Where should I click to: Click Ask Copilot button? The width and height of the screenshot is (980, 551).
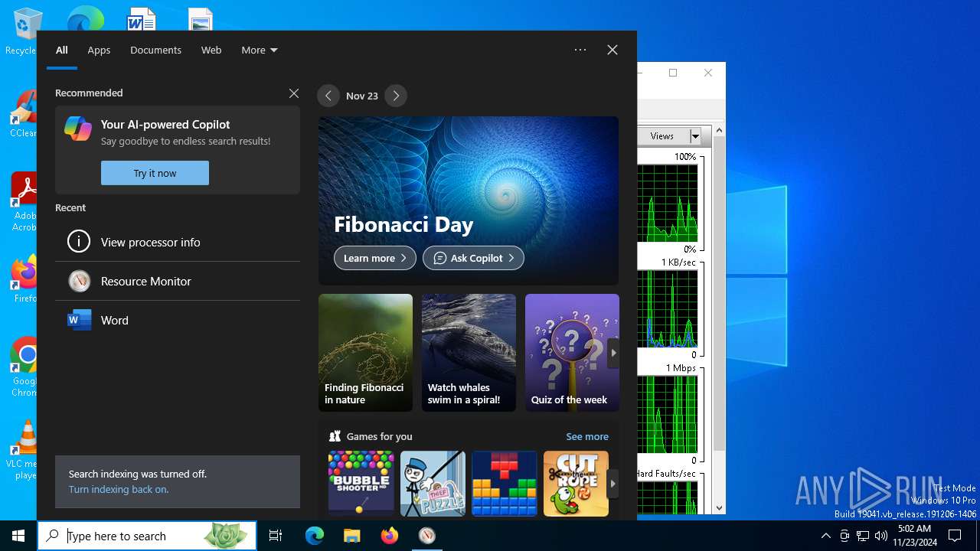pyautogui.click(x=473, y=258)
